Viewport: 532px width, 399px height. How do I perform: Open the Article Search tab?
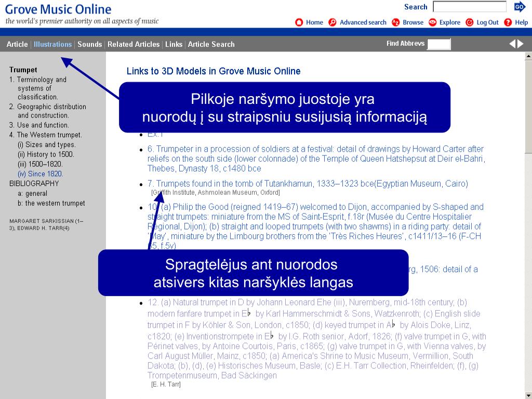click(x=211, y=44)
